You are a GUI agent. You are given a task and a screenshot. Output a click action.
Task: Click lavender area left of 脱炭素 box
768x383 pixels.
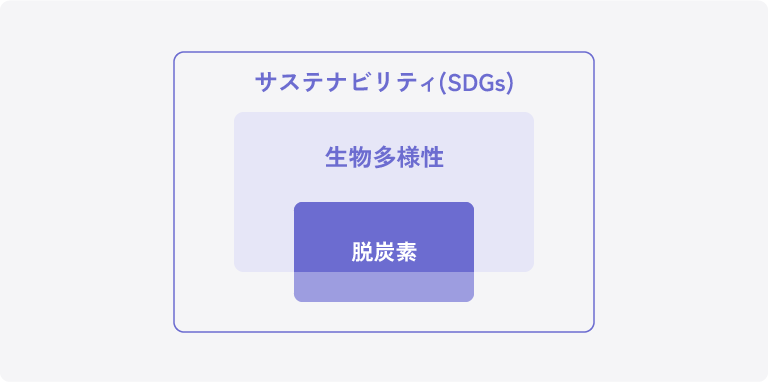coord(264,237)
